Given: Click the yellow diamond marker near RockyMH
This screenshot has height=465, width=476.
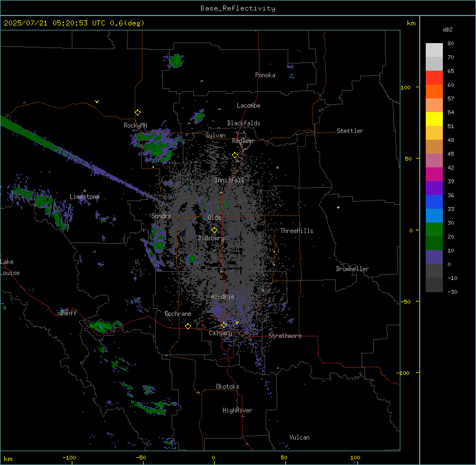Looking at the screenshot, I should 137,113.
